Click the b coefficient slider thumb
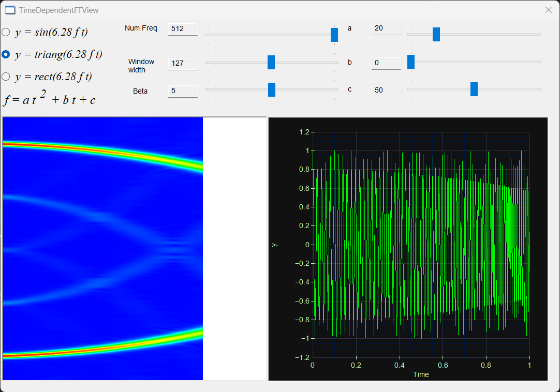Image resolution: width=560 pixels, height=392 pixels. tap(411, 62)
